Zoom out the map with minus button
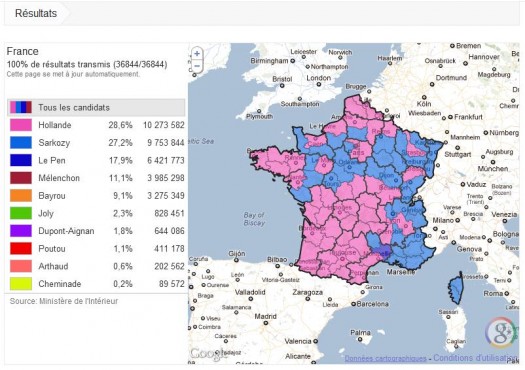 coord(197,66)
